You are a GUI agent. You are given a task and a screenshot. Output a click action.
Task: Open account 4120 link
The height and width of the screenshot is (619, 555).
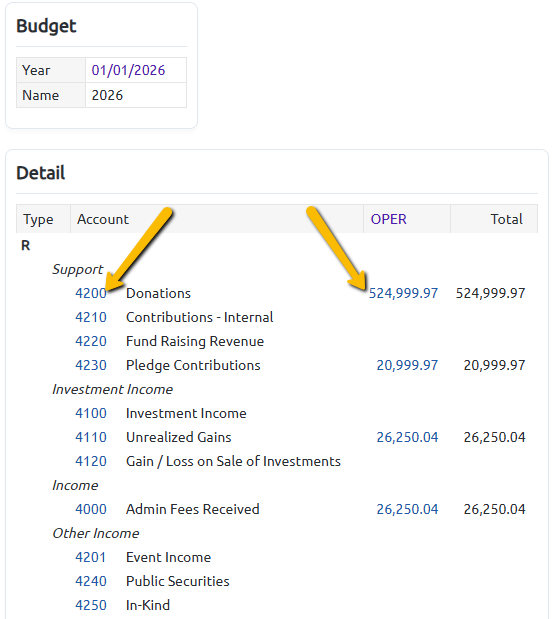pos(91,461)
